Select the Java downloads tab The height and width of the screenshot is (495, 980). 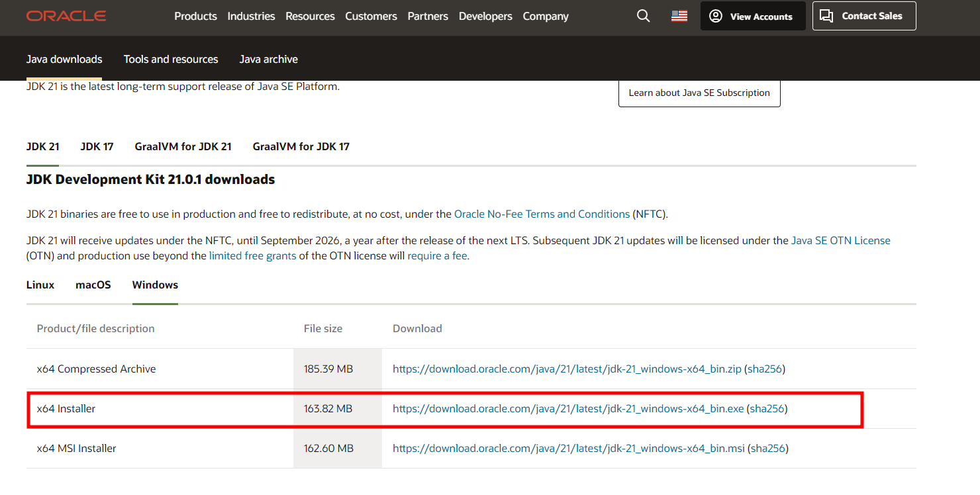64,59
